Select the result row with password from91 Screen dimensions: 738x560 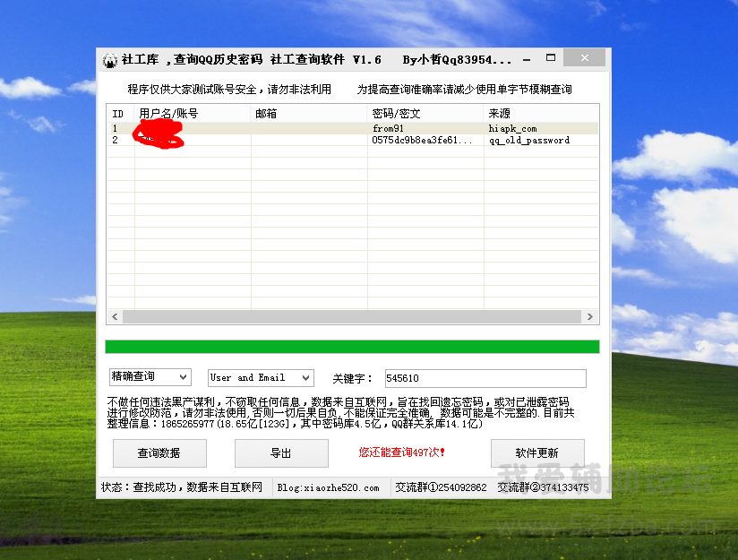(x=353, y=128)
